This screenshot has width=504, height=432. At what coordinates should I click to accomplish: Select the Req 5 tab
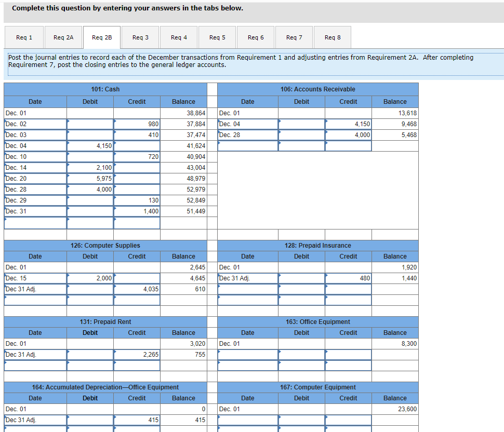pos(217,37)
